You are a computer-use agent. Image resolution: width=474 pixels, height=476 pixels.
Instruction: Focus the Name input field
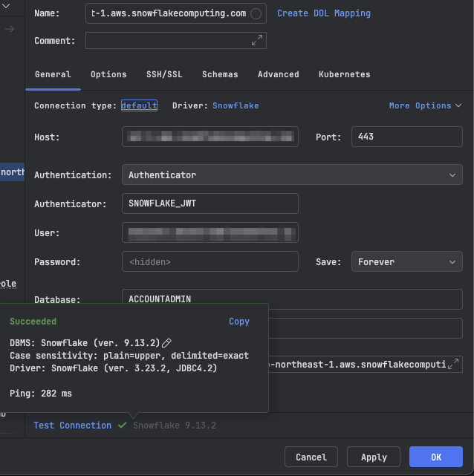pyautogui.click(x=176, y=13)
